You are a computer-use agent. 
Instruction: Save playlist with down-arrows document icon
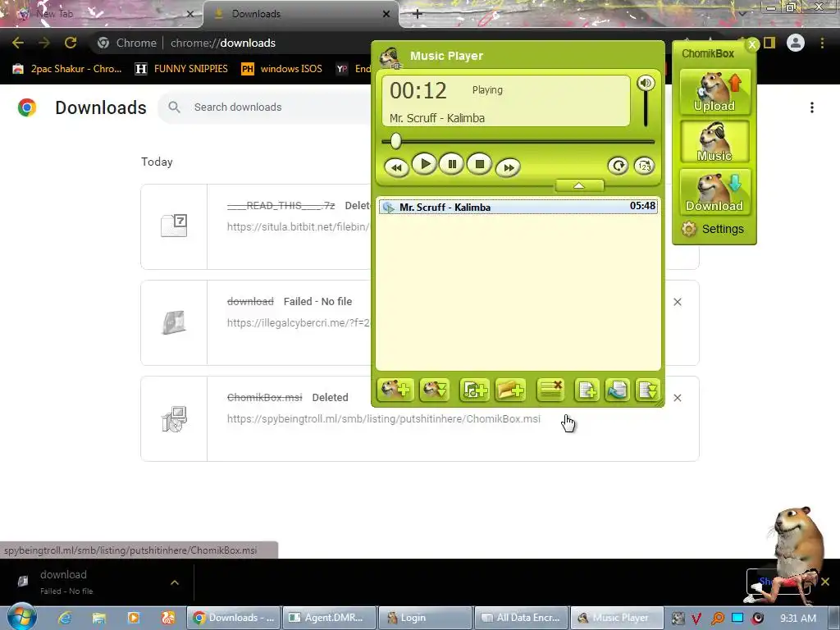tap(648, 390)
